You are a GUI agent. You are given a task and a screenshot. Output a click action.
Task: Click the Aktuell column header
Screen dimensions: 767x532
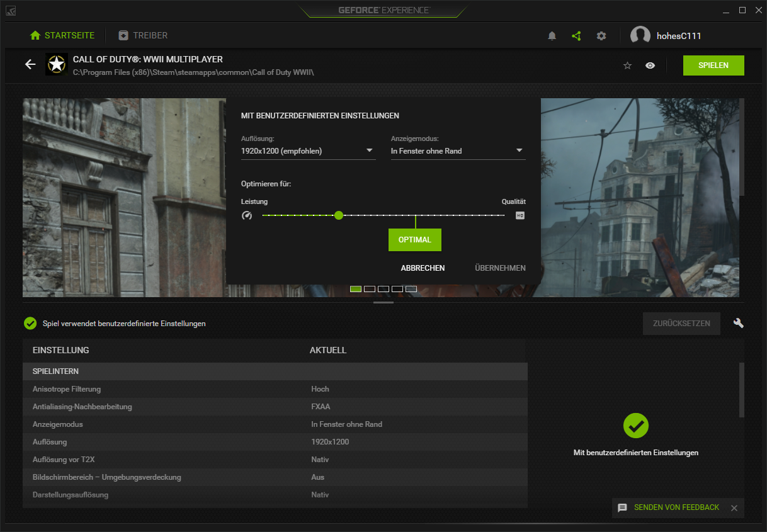pos(328,350)
